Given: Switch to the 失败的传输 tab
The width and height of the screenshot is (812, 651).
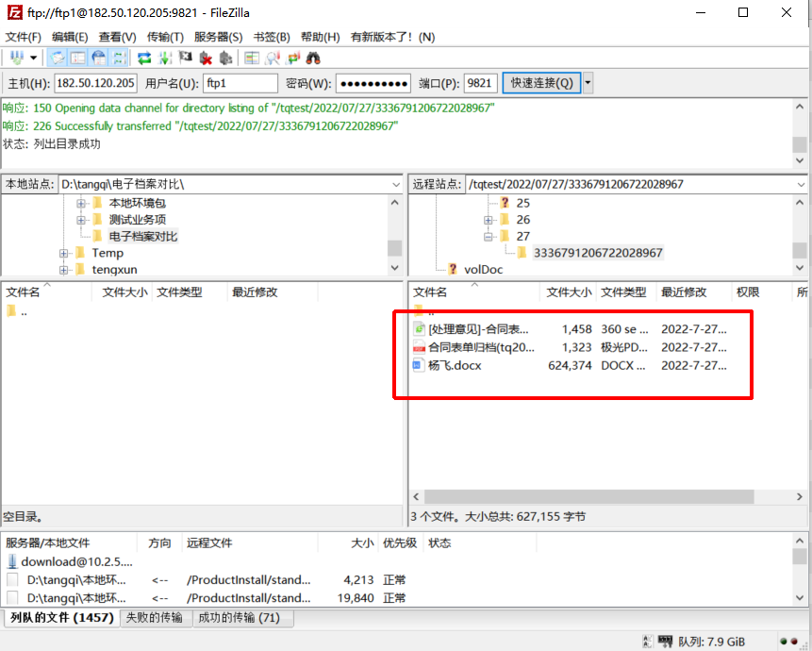Looking at the screenshot, I should click(155, 618).
